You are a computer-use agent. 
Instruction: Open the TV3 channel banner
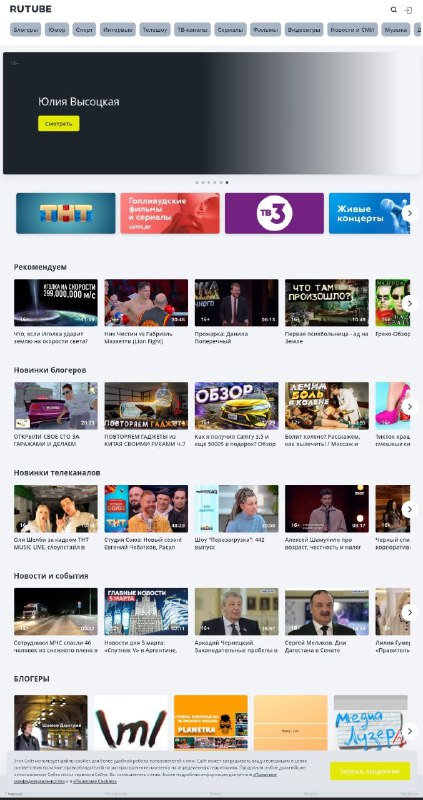[x=274, y=213]
